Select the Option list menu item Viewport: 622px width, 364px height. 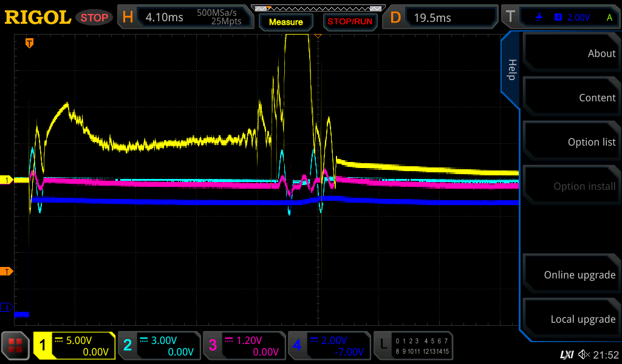click(571, 142)
